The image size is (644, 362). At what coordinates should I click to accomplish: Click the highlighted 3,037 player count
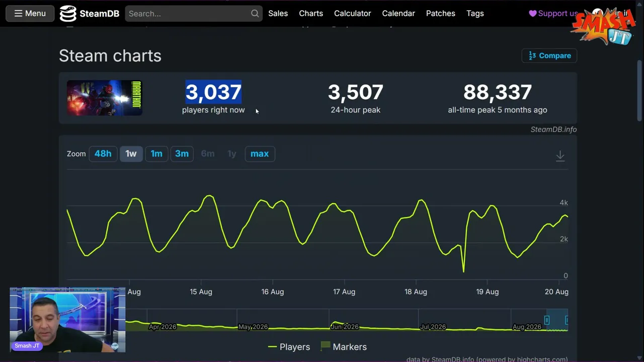[213, 92]
